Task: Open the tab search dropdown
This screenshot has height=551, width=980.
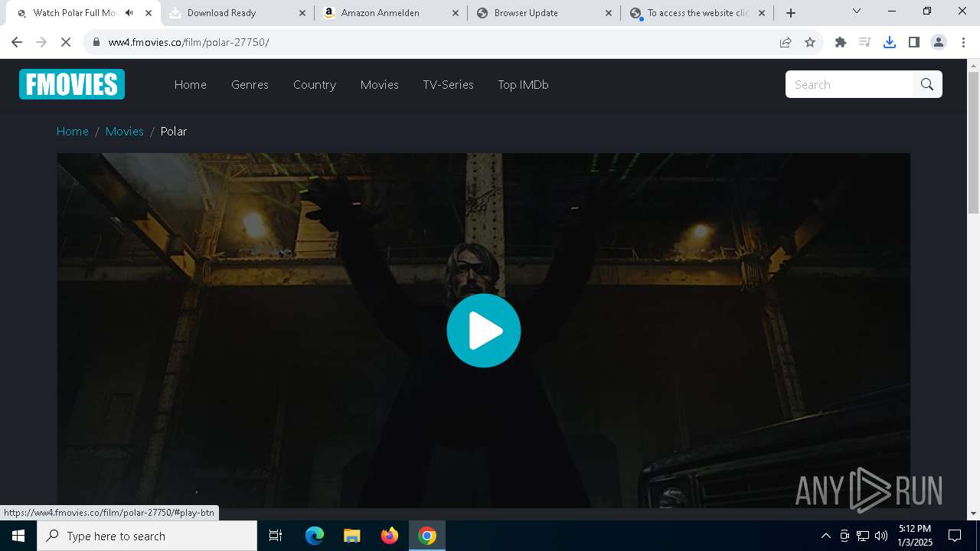Action: [857, 11]
